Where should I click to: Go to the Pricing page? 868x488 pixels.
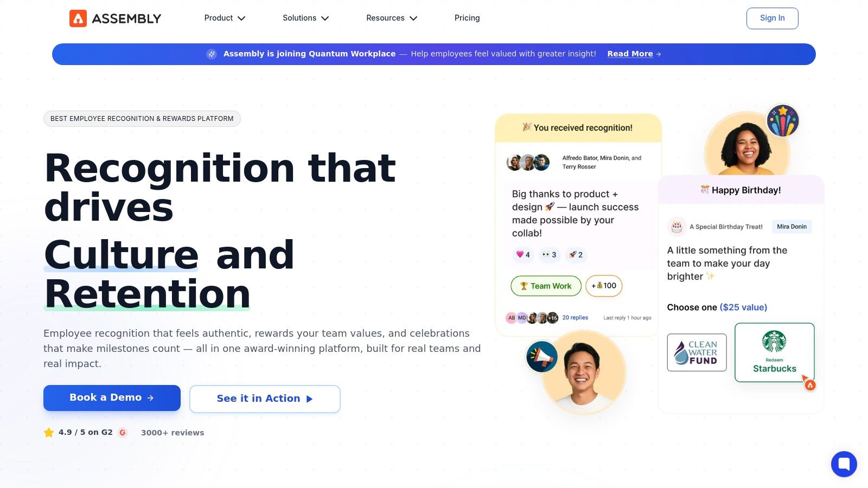tap(467, 18)
